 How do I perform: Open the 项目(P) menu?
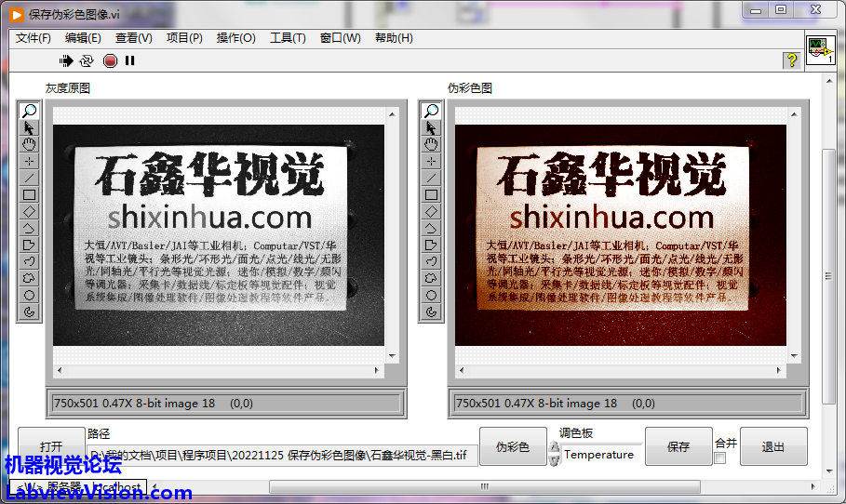click(x=184, y=38)
